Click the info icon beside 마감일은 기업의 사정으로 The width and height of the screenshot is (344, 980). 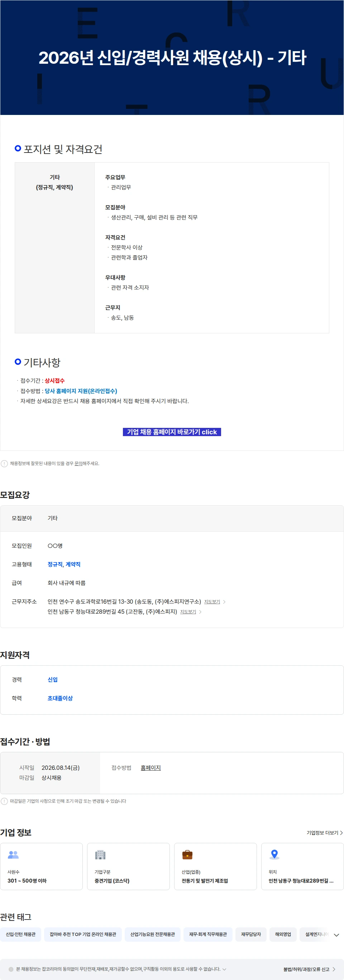point(4,801)
